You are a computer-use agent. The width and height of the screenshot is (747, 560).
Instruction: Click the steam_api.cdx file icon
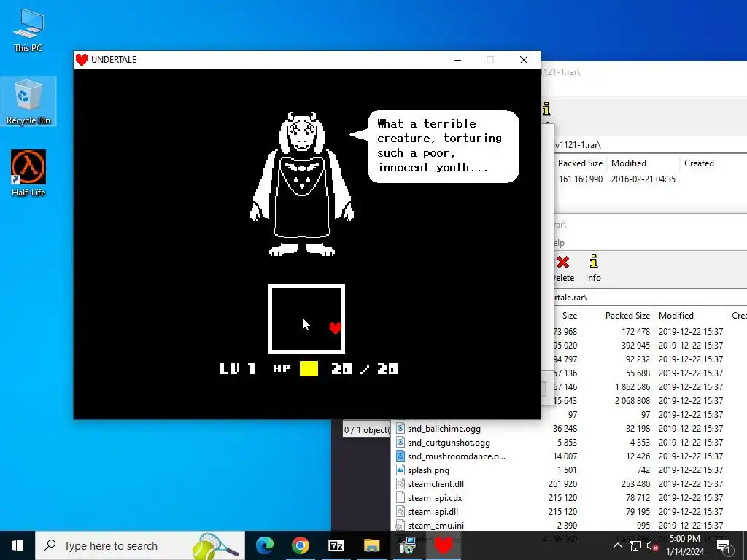400,497
